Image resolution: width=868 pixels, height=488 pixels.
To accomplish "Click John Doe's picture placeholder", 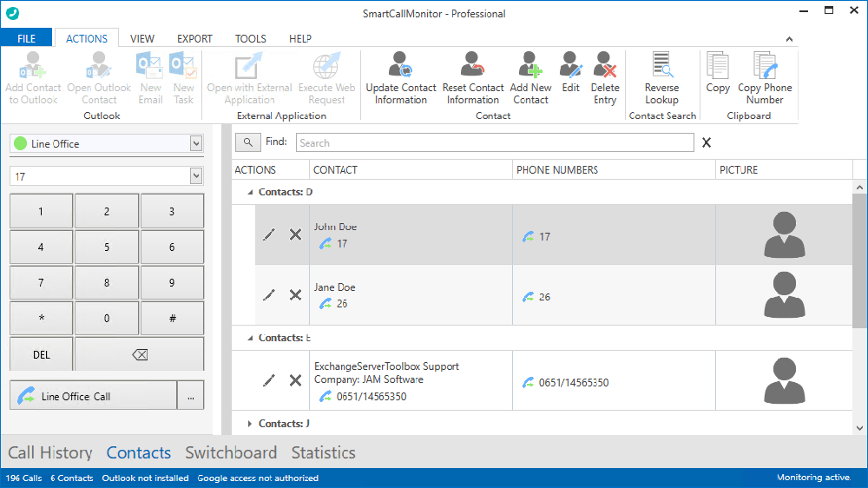I will point(785,234).
